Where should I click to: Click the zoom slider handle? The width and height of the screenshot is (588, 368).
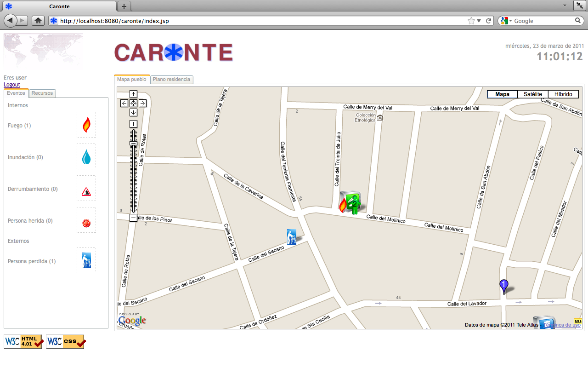(133, 143)
